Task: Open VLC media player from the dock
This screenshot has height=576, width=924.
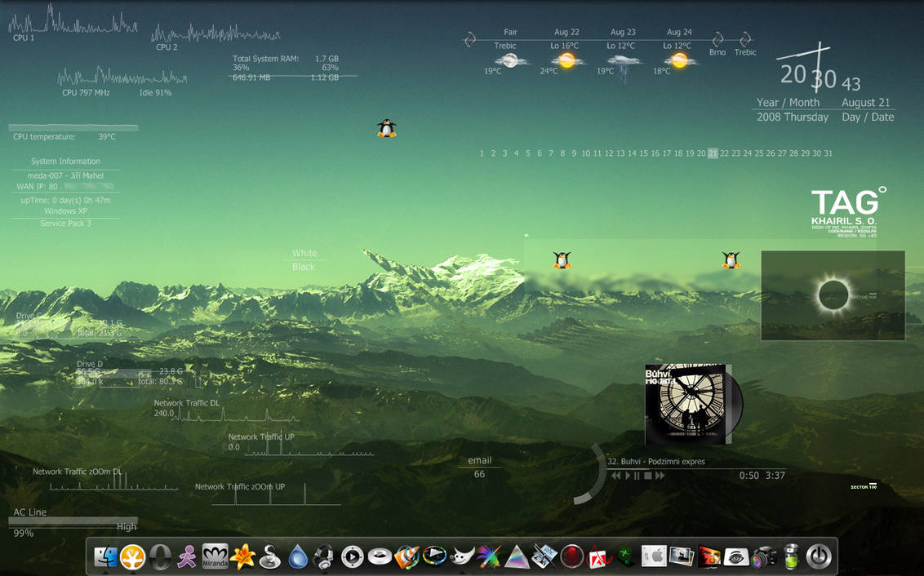Action: (x=406, y=556)
